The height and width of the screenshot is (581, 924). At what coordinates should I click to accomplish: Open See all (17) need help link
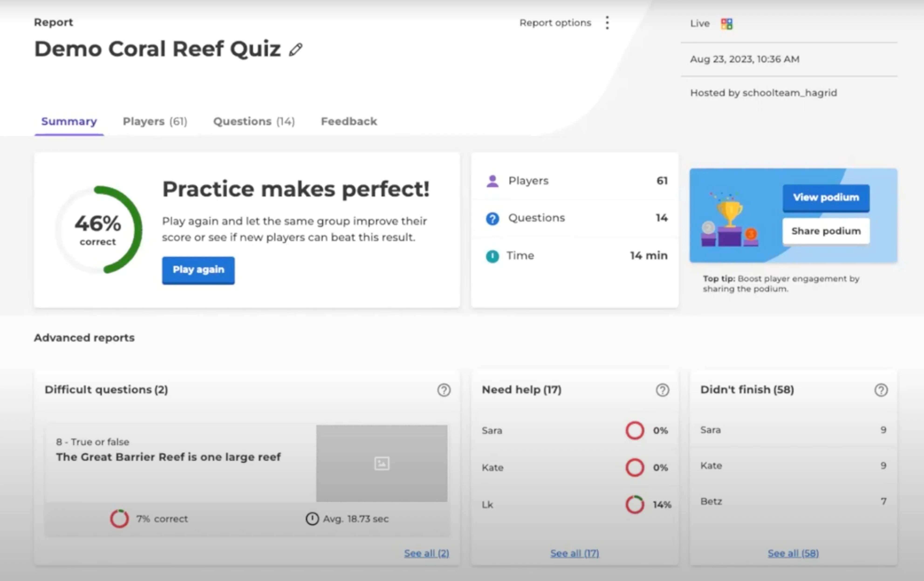point(575,553)
